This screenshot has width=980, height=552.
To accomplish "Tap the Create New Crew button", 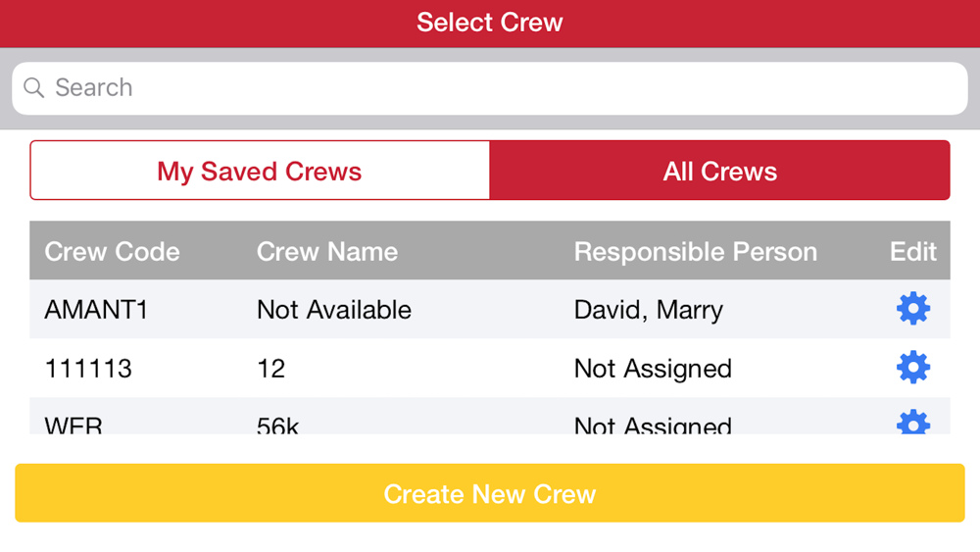I will coord(490,493).
